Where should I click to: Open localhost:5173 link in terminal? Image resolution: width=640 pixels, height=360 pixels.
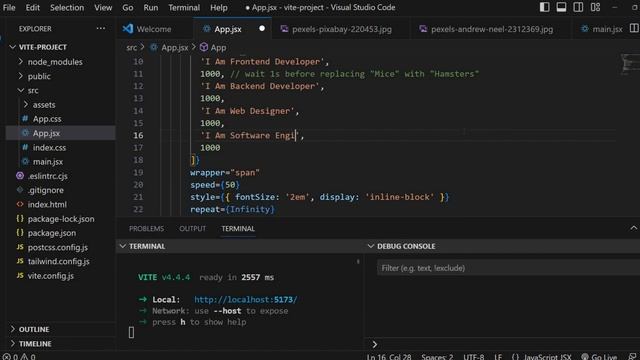246,300
